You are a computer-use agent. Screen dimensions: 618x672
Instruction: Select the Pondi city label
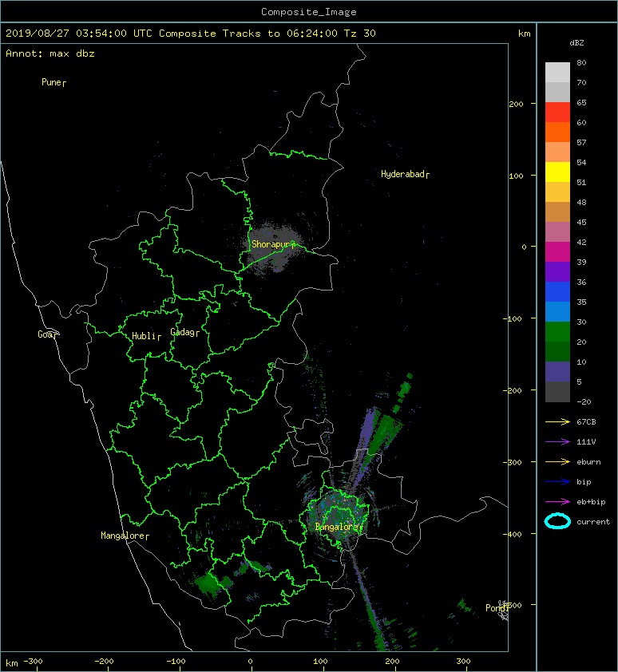497,607
